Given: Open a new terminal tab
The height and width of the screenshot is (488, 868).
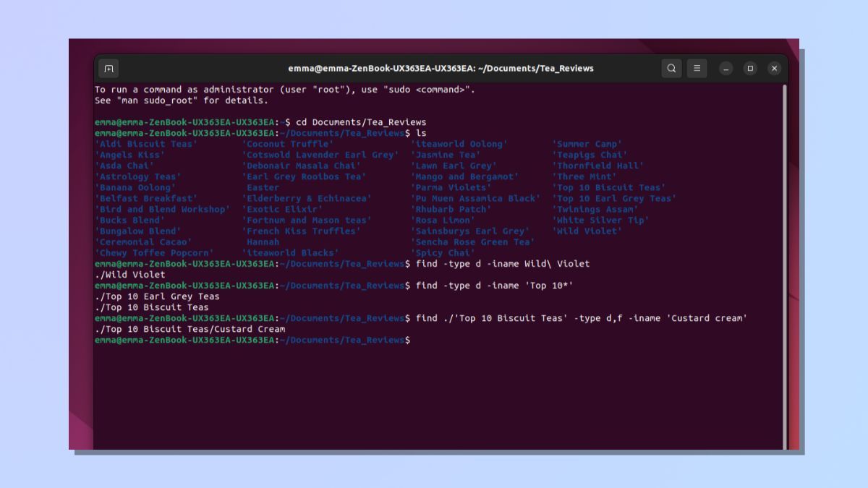Looking at the screenshot, I should click(107, 68).
